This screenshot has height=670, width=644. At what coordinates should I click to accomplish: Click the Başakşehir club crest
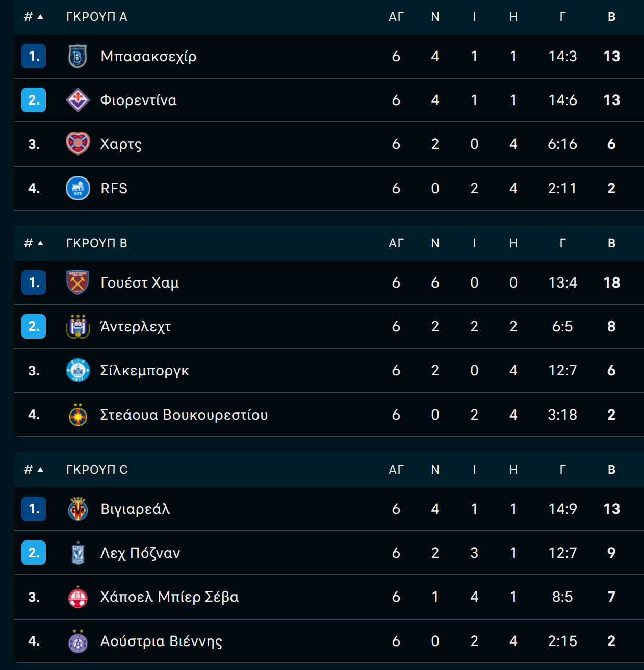click(x=78, y=56)
